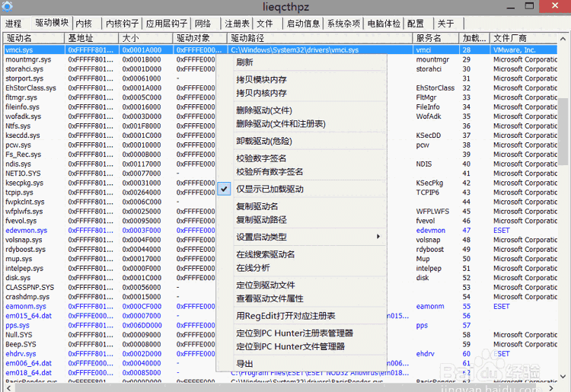Choose 删除驱动(文件和注册表) menu entry
This screenshot has height=392, width=571.
pos(280,123)
